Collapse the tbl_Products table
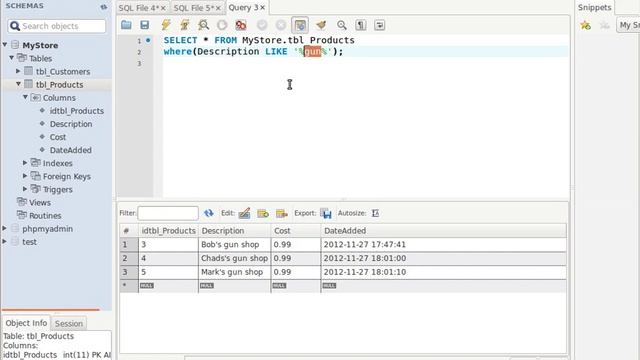 [18, 84]
